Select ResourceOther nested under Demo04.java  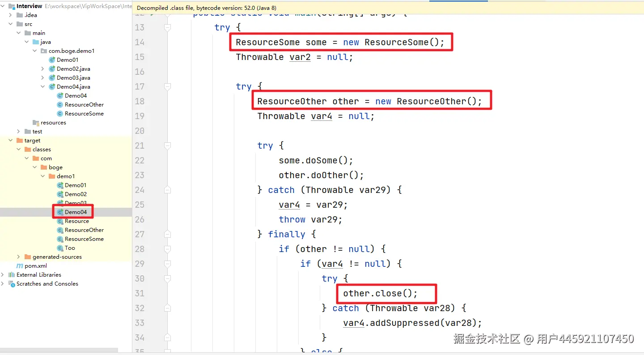click(84, 105)
